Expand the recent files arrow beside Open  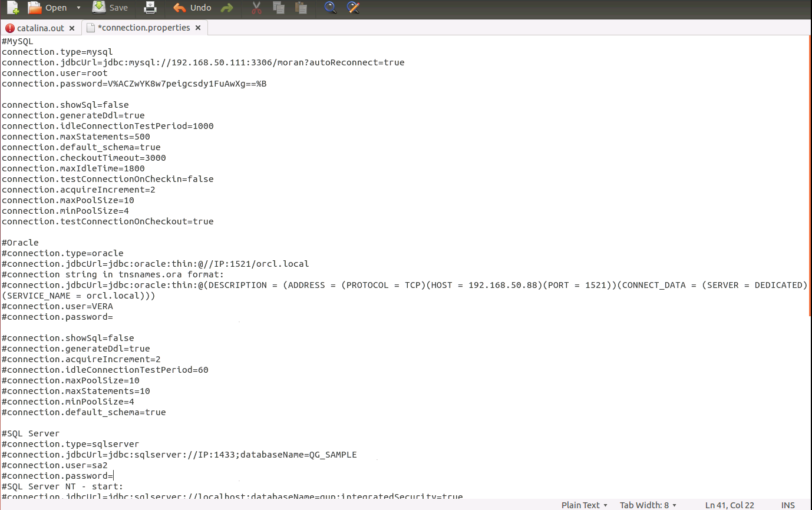pos(78,8)
